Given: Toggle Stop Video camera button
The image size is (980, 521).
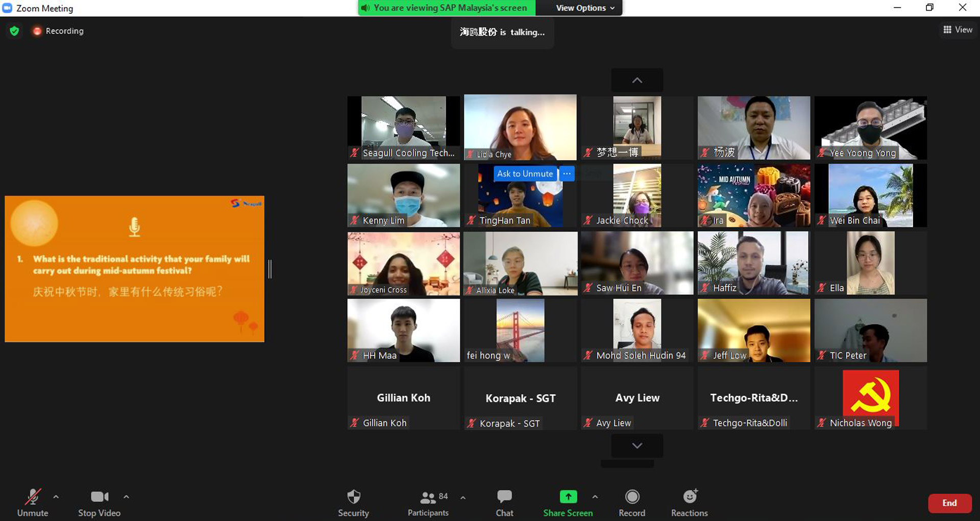Looking at the screenshot, I should pyautogui.click(x=99, y=497).
